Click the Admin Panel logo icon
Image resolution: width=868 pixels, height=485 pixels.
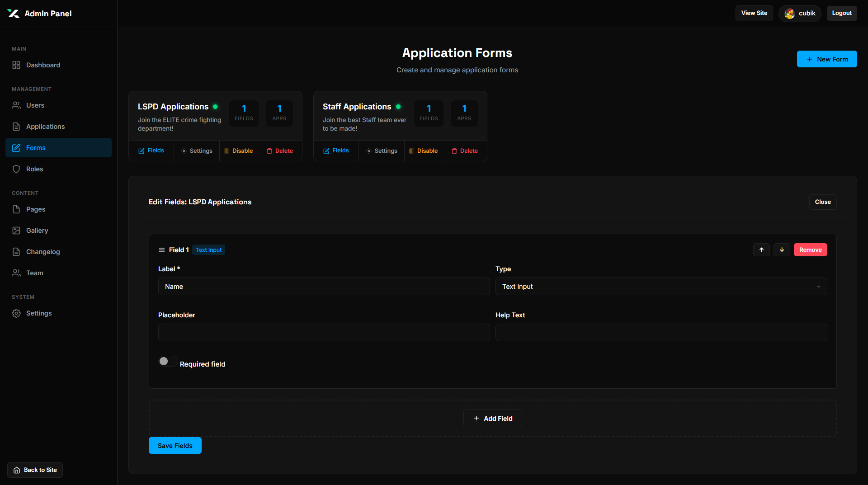tap(14, 14)
